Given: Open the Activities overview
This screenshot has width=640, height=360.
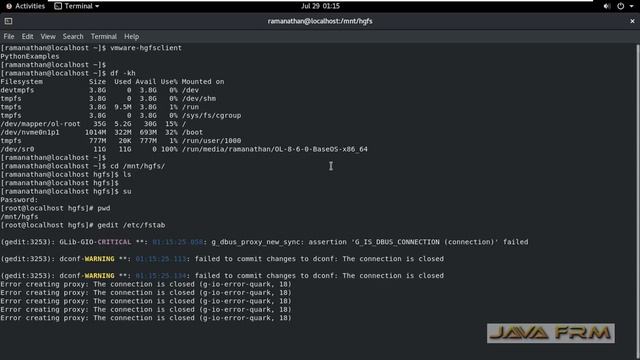Looking at the screenshot, I should tap(25, 6).
